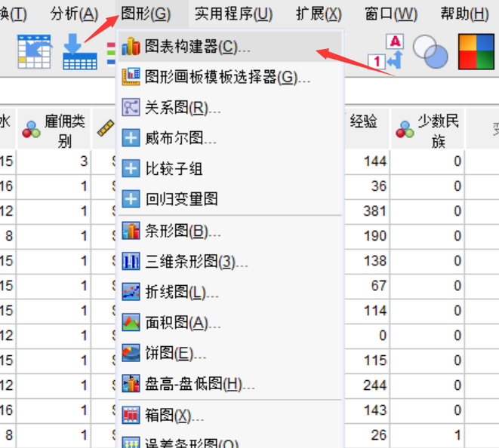Viewport: 499px width, 448px height.
Task: Click the high-low chart icon
Action: 131,383
